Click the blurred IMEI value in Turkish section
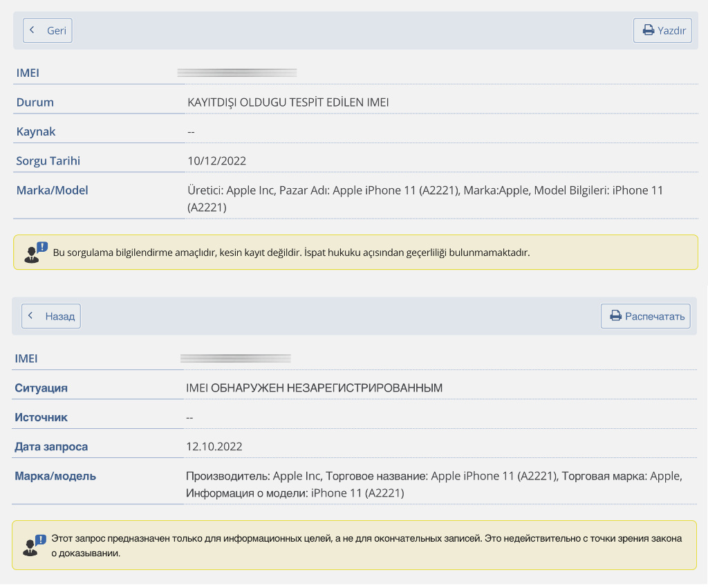Viewport: 708px width, 588px height. pos(237,72)
